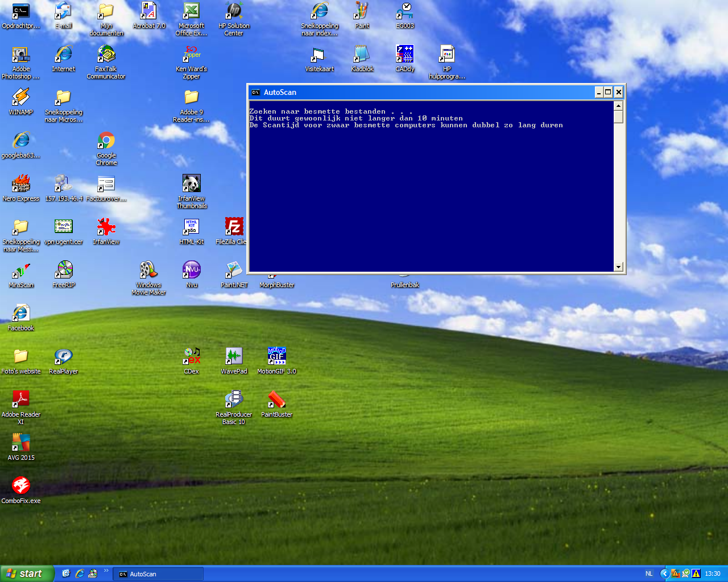Open the Facebook desktop shortcut
728x582 pixels.
coord(21,318)
